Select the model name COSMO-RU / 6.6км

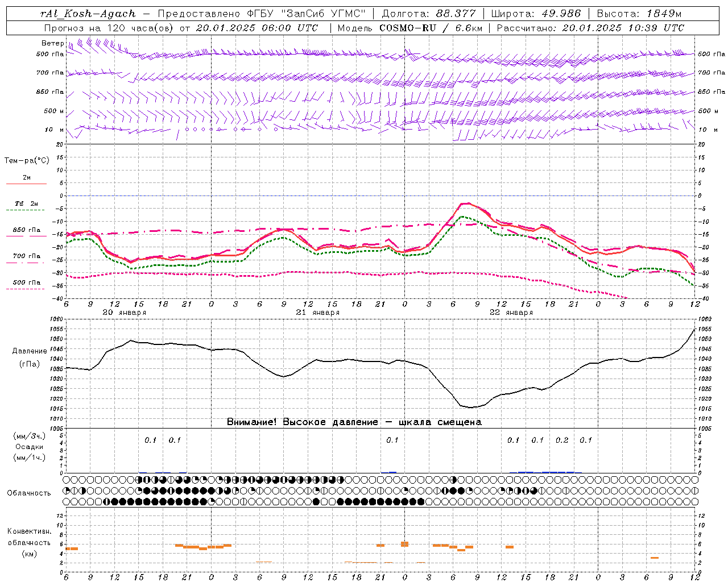[431, 27]
